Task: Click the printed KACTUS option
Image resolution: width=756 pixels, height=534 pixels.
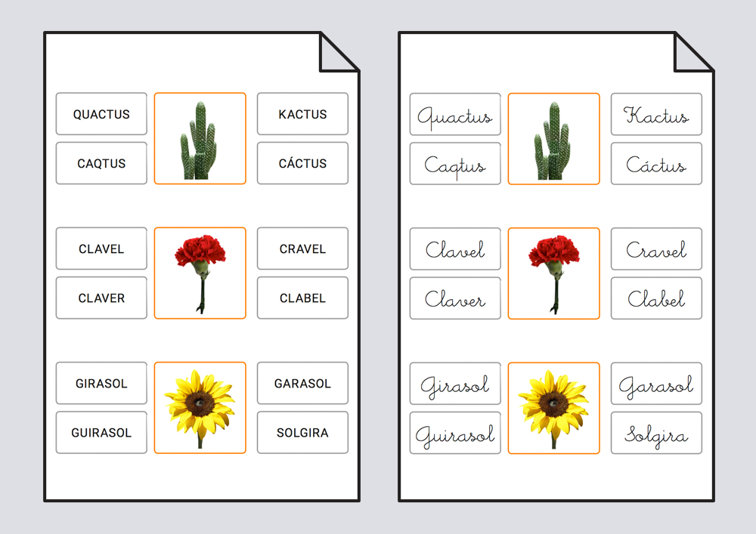Action: [302, 114]
